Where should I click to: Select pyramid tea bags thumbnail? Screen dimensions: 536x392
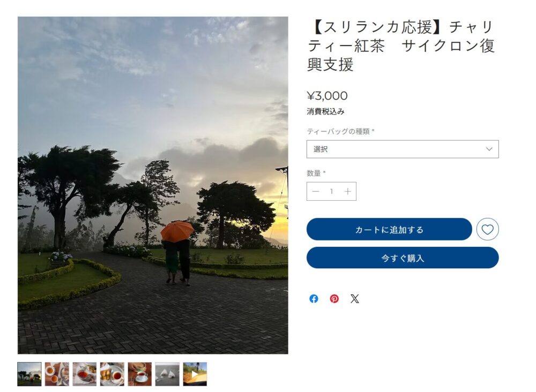click(x=167, y=374)
